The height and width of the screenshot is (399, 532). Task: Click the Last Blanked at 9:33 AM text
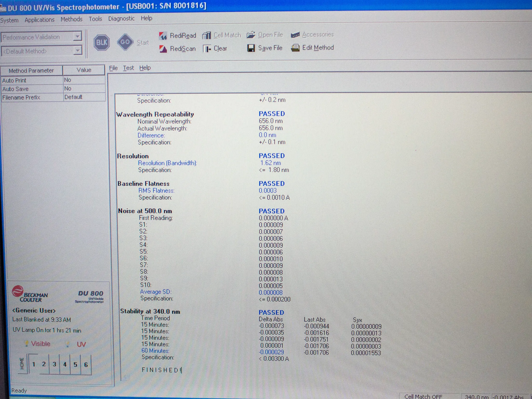[42, 320]
